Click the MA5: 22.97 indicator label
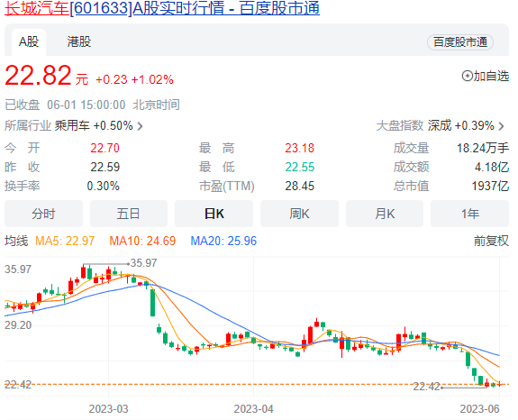518x420 pixels. point(65,241)
